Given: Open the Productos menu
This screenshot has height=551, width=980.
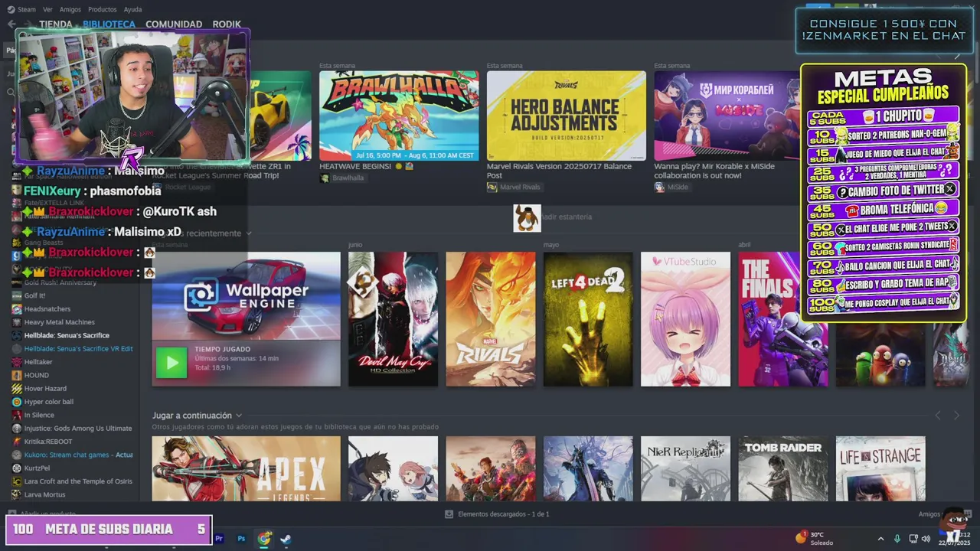Looking at the screenshot, I should pyautogui.click(x=102, y=9).
